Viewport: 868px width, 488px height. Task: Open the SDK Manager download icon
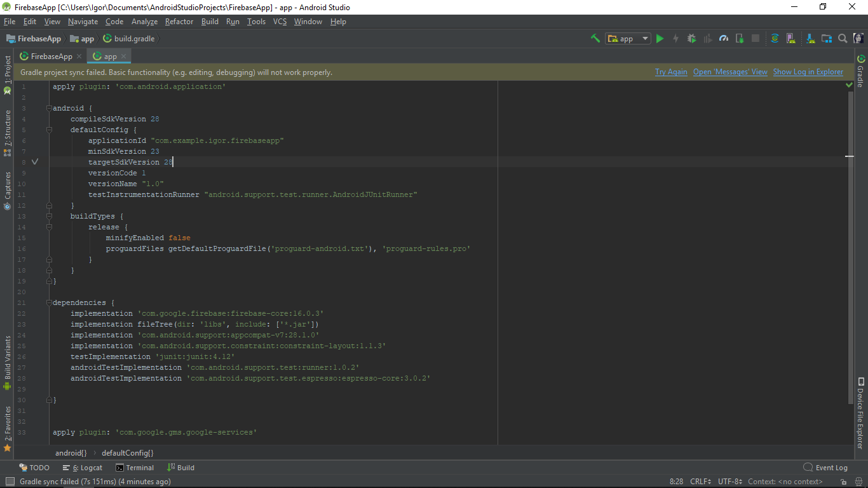pyautogui.click(x=811, y=39)
